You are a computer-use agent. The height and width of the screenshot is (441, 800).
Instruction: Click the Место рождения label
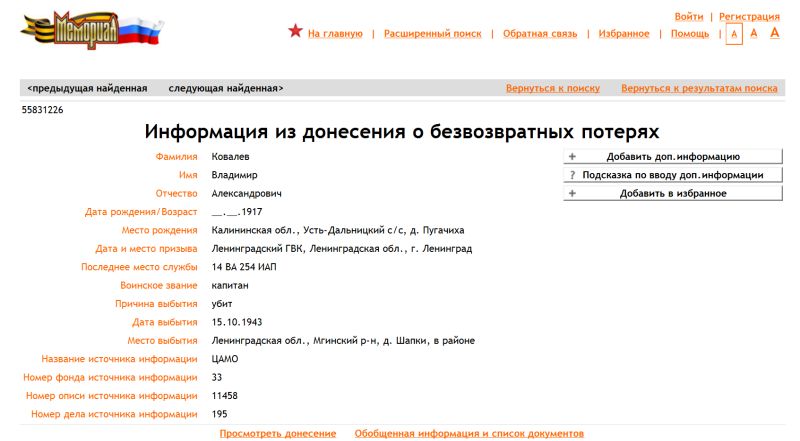tap(159, 230)
